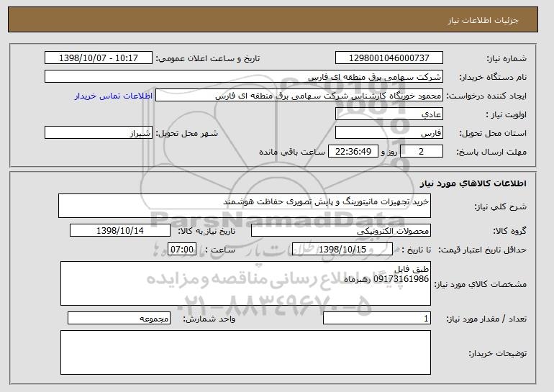Select the announcement date field 1398/10/07 - 10:17
The height and width of the screenshot is (392, 554).
coord(99,58)
